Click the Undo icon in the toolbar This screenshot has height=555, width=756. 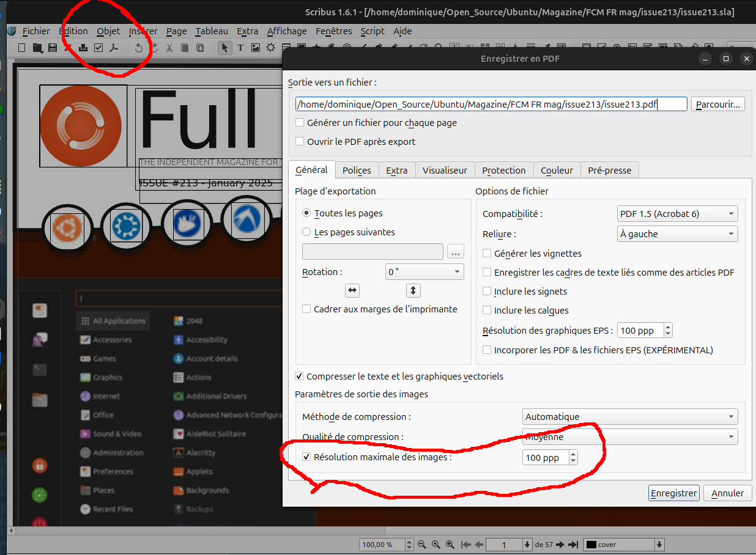pos(139,47)
